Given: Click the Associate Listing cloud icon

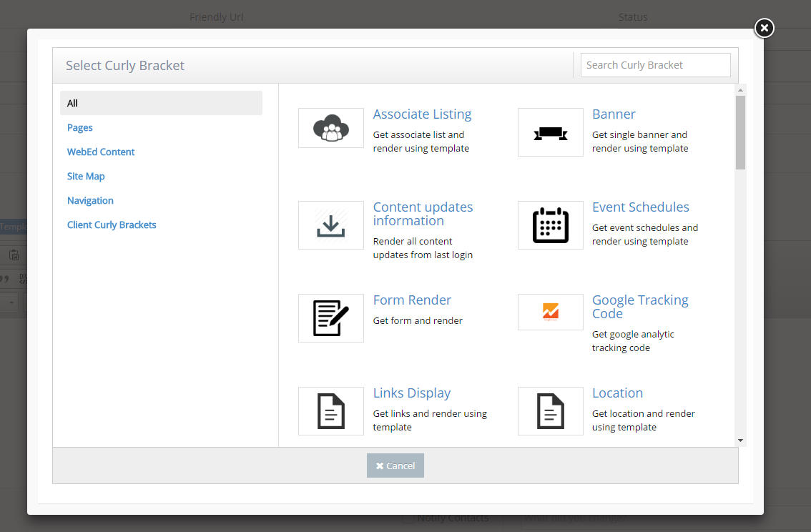Looking at the screenshot, I should pyautogui.click(x=330, y=129).
